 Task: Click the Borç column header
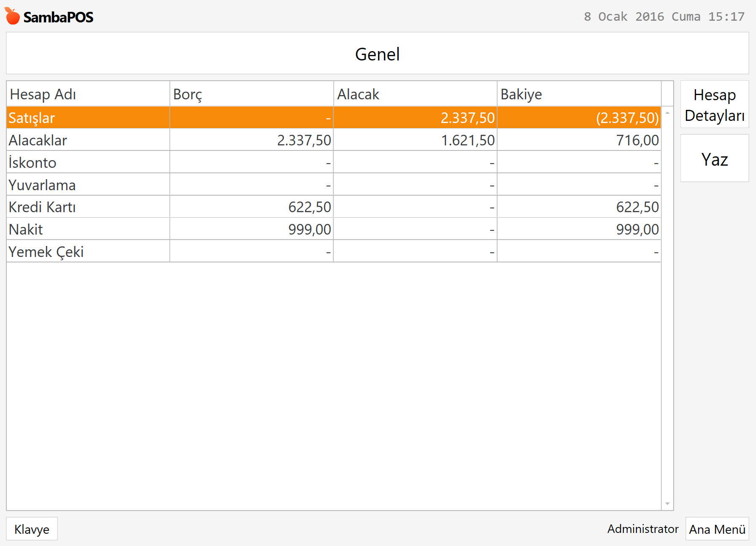tap(251, 94)
